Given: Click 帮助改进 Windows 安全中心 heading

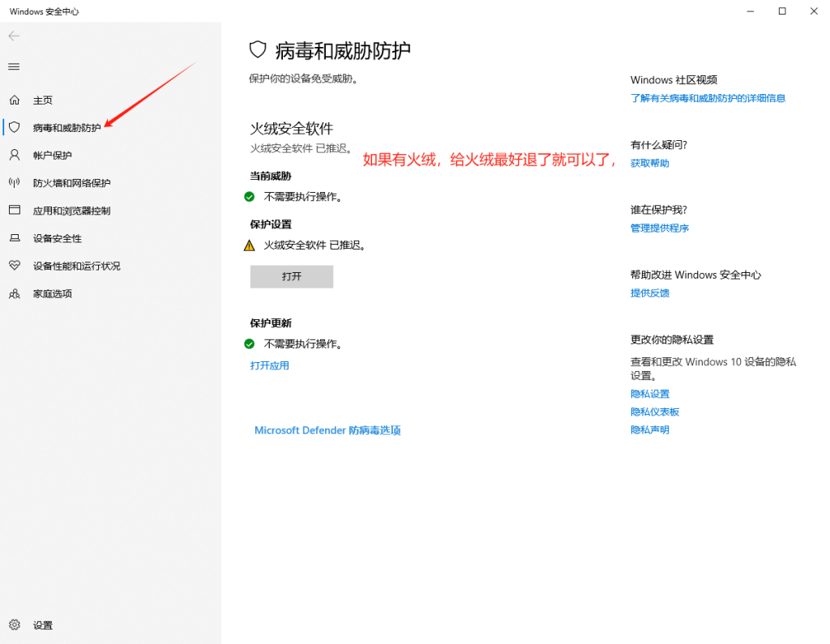Looking at the screenshot, I should [x=695, y=275].
